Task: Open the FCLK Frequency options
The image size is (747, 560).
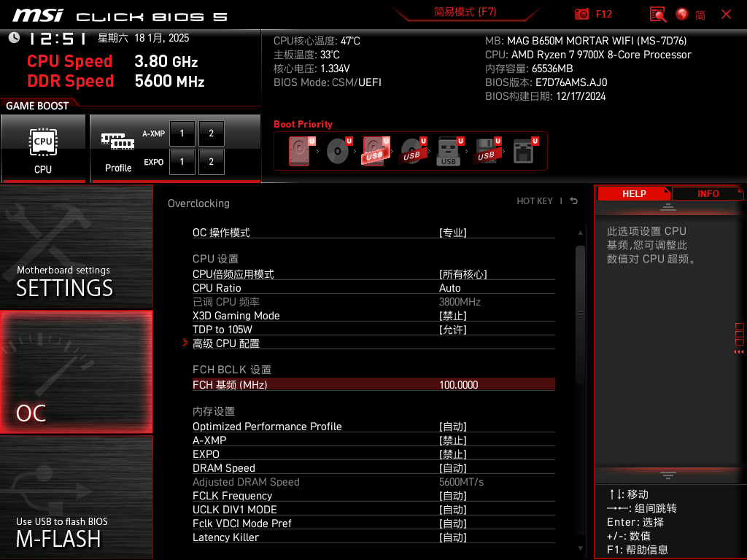Action: (373, 496)
